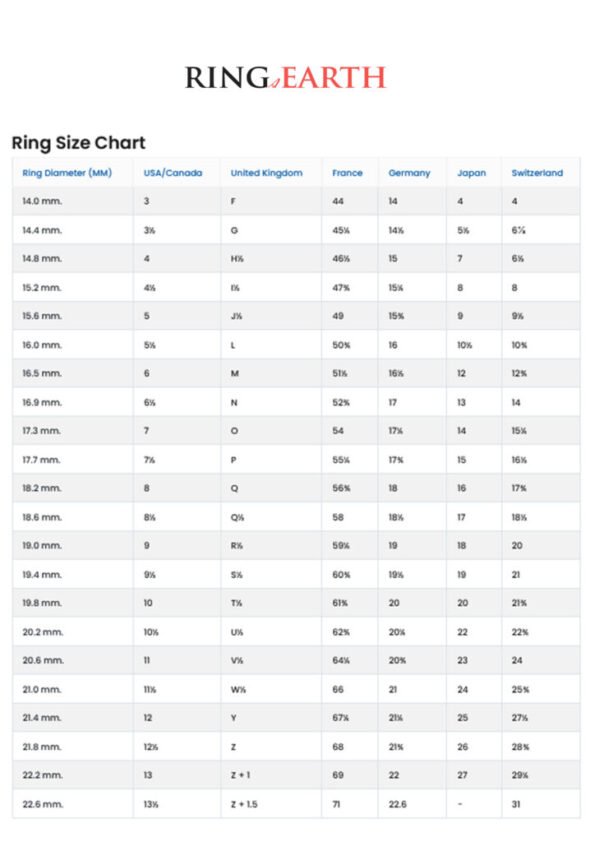
Task: Select the Ring Diameter (MM) column header
Action: [x=67, y=173]
